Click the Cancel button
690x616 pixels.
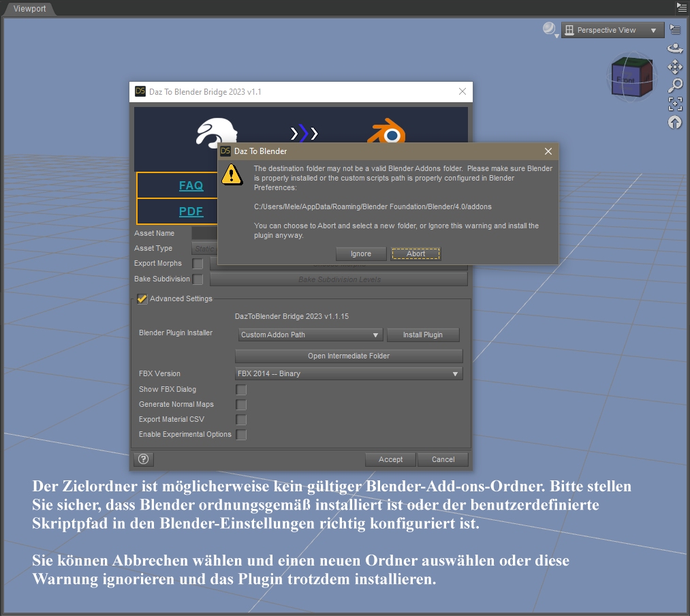[x=443, y=459]
